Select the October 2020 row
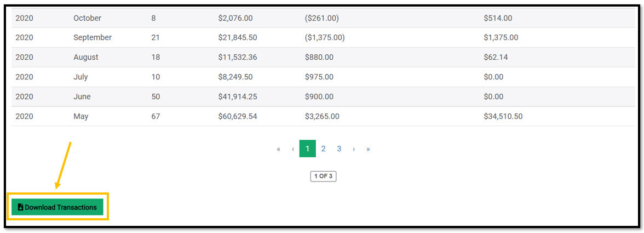Viewport: 644px width, 233px height. (x=323, y=18)
